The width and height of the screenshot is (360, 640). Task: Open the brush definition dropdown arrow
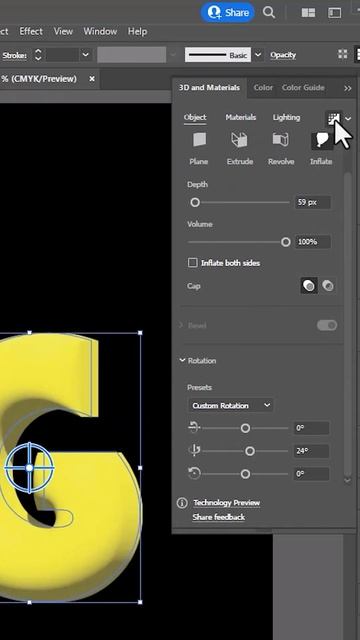point(258,55)
